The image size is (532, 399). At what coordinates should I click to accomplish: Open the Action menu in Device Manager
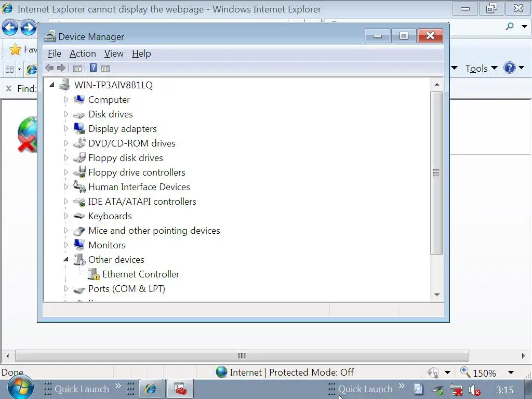83,54
